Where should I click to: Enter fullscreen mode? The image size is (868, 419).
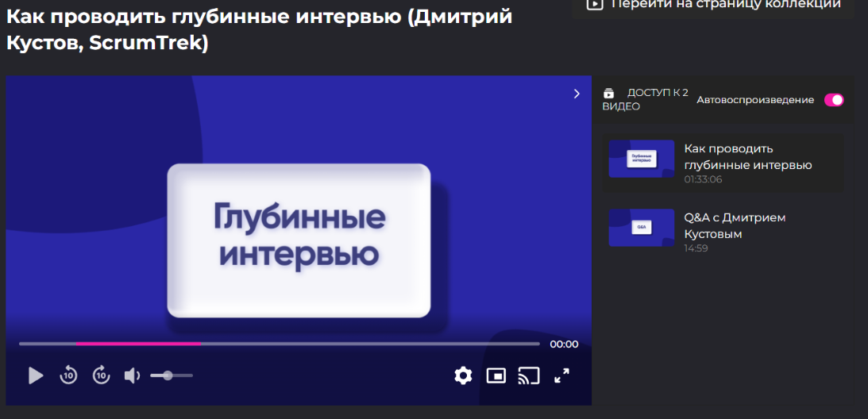(561, 375)
